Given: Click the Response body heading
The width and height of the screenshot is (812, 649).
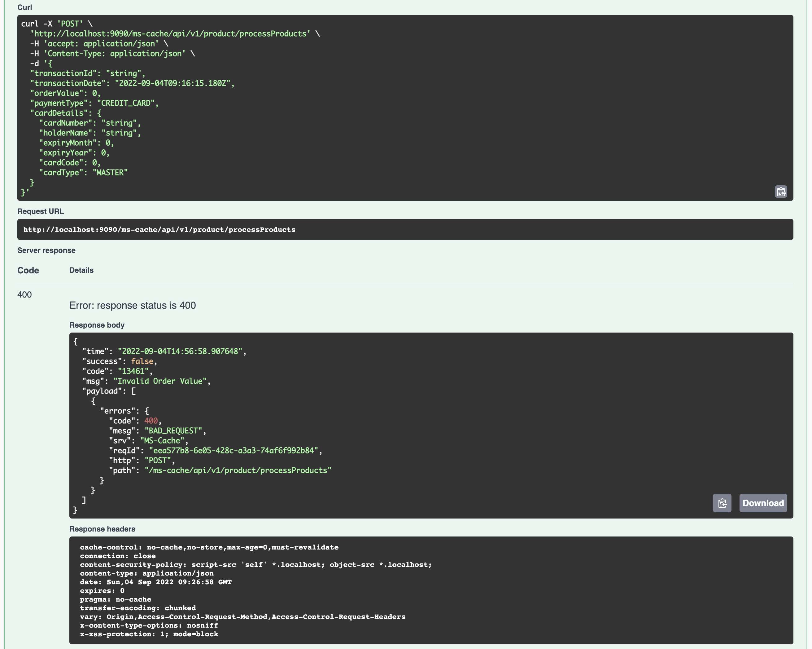Looking at the screenshot, I should coord(97,325).
